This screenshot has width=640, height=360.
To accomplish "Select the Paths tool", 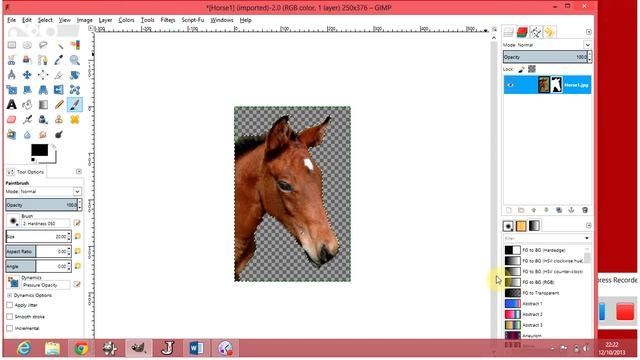I will click(43, 60).
